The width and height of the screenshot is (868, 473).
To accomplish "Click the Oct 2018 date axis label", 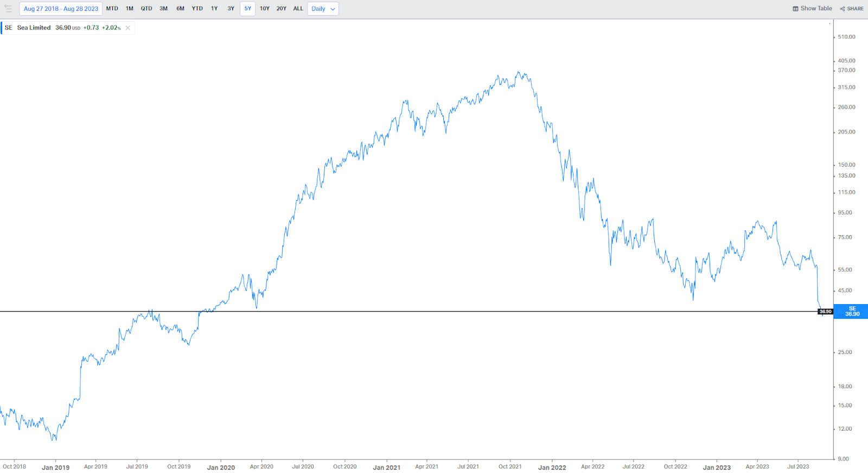I will coord(14,466).
